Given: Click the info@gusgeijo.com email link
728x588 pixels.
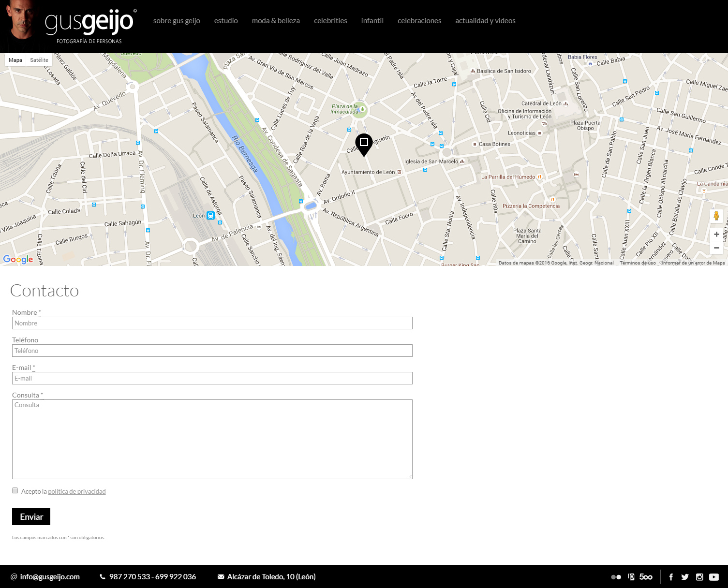Looking at the screenshot, I should pos(50,577).
